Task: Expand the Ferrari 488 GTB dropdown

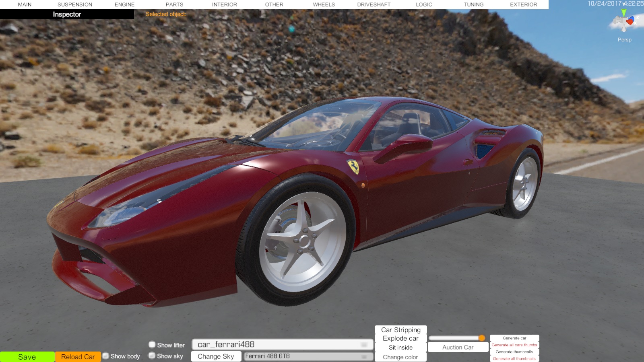Action: click(x=308, y=356)
